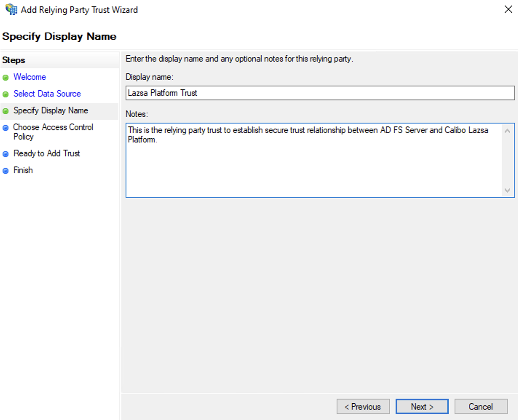Click the Notes scrollbar down arrow
The width and height of the screenshot is (518, 420).
pos(507,191)
